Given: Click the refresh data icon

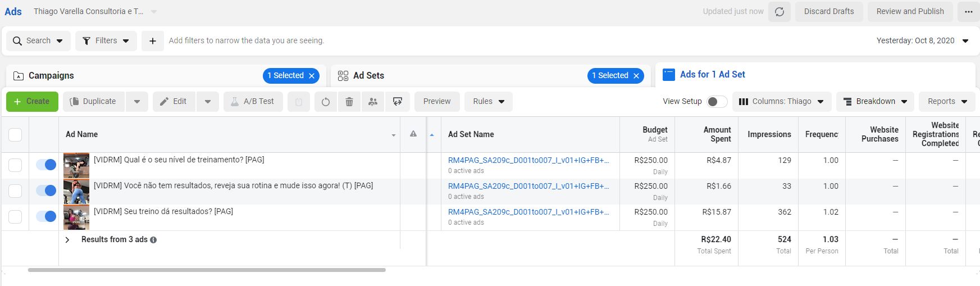Looking at the screenshot, I should [x=780, y=12].
